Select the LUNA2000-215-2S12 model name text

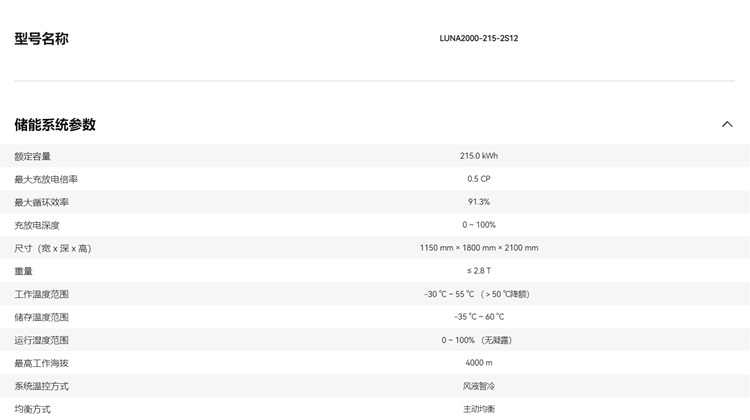(x=478, y=39)
